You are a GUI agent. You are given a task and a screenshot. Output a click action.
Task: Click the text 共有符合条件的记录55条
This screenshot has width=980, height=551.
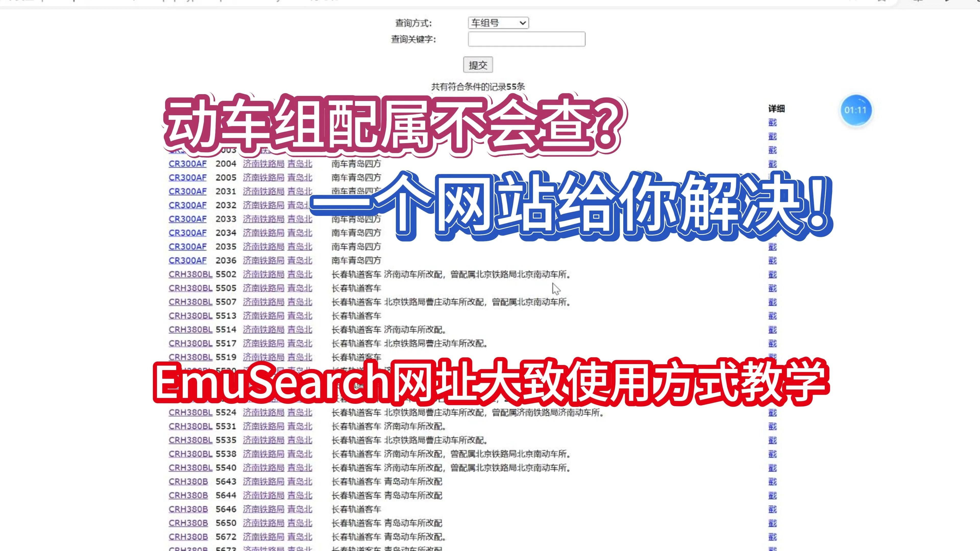[x=478, y=87]
